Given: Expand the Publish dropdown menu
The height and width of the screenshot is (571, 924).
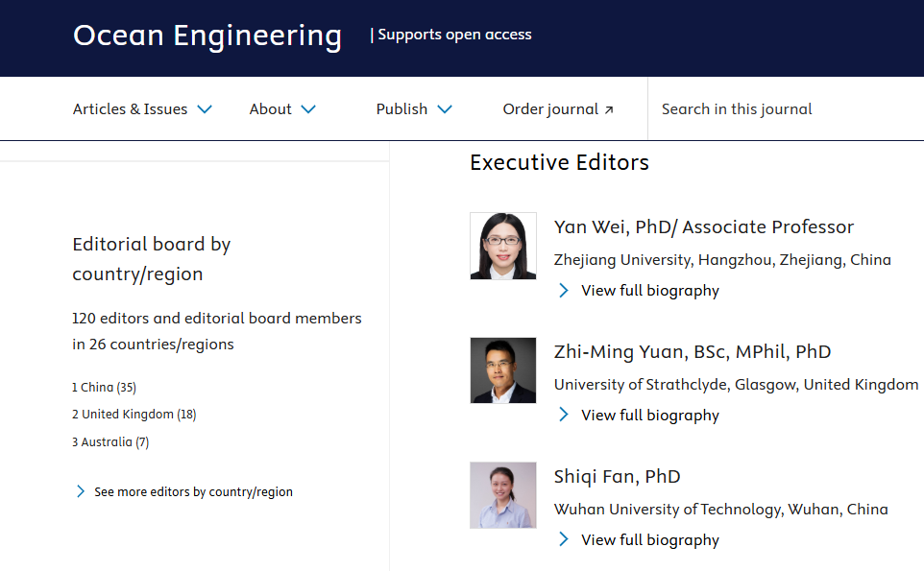Looking at the screenshot, I should [414, 108].
